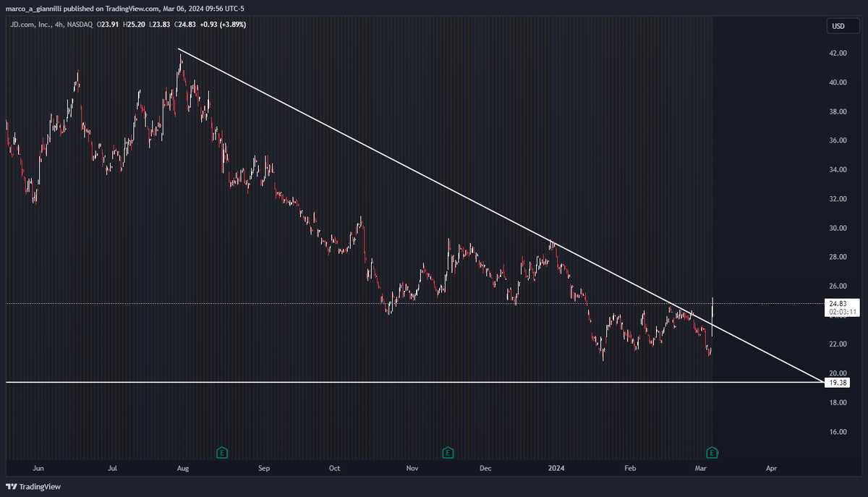
Task: Click the Apr label on time axis
Action: [x=771, y=469]
